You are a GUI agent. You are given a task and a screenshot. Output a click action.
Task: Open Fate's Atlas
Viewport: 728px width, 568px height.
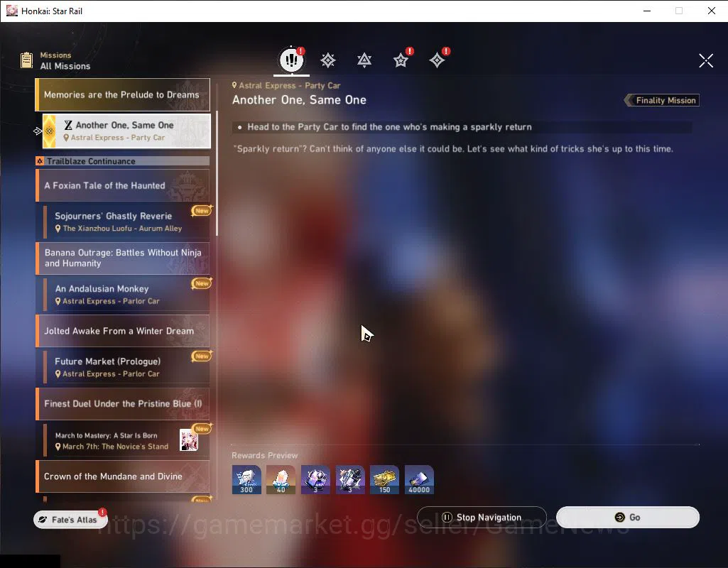tap(70, 519)
